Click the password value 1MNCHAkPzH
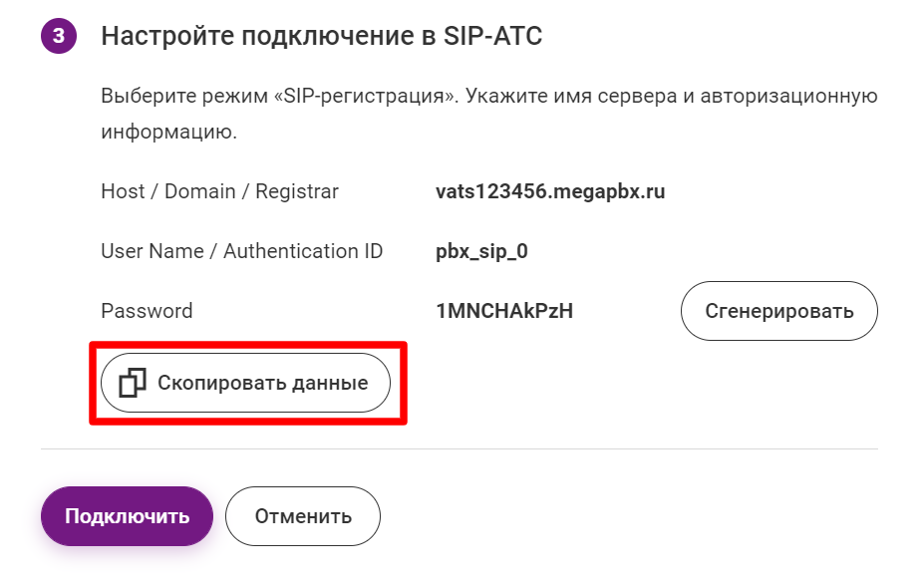Viewport: 921px width, 588px height. point(504,311)
